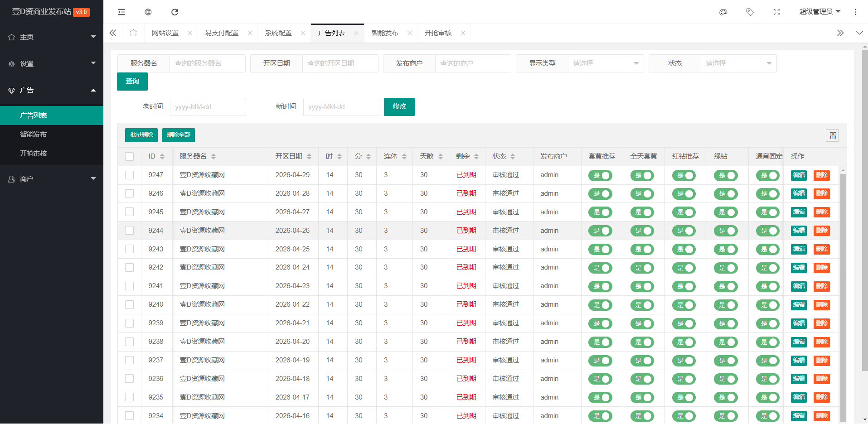The image size is (868, 424).
Task: Expand the 主页 sidebar menu
Action: [x=52, y=37]
